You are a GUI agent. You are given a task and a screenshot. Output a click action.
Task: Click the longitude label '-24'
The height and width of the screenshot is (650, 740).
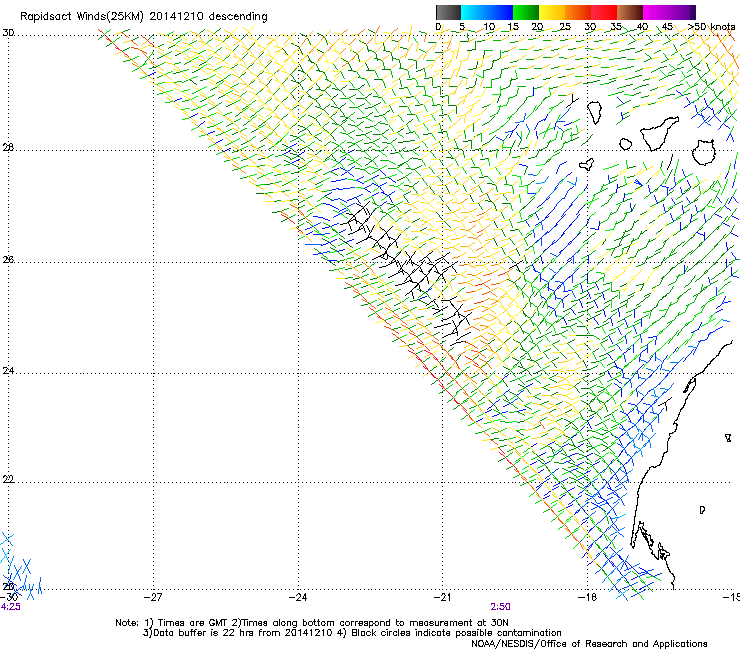(298, 597)
